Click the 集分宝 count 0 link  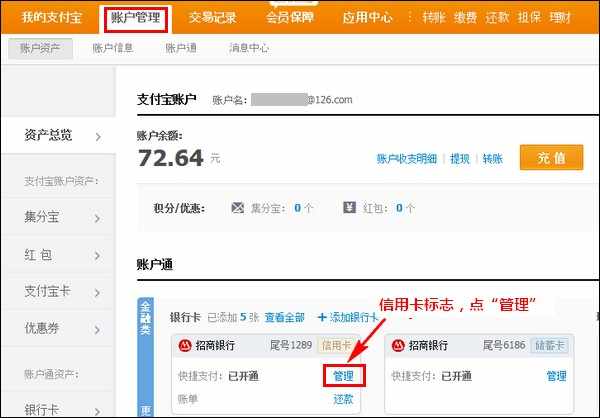point(297,208)
